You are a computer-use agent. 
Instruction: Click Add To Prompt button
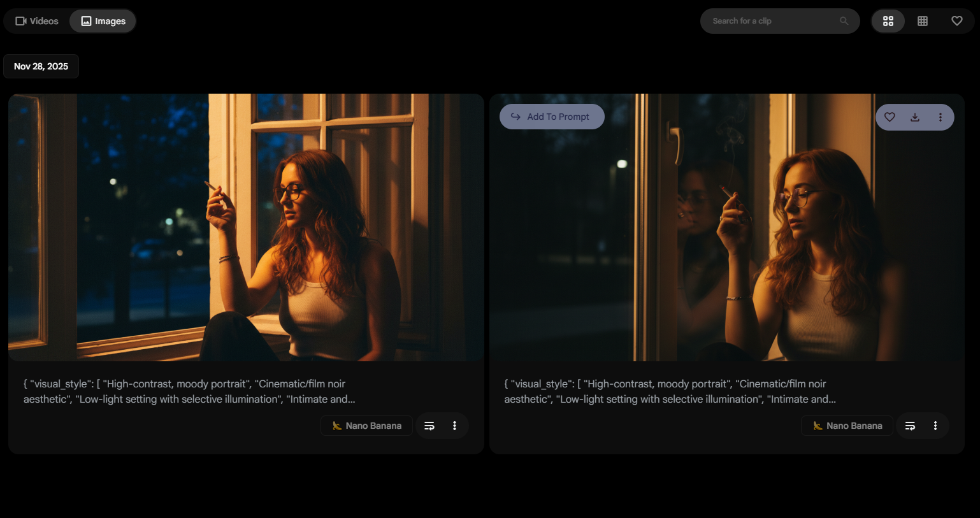point(552,117)
